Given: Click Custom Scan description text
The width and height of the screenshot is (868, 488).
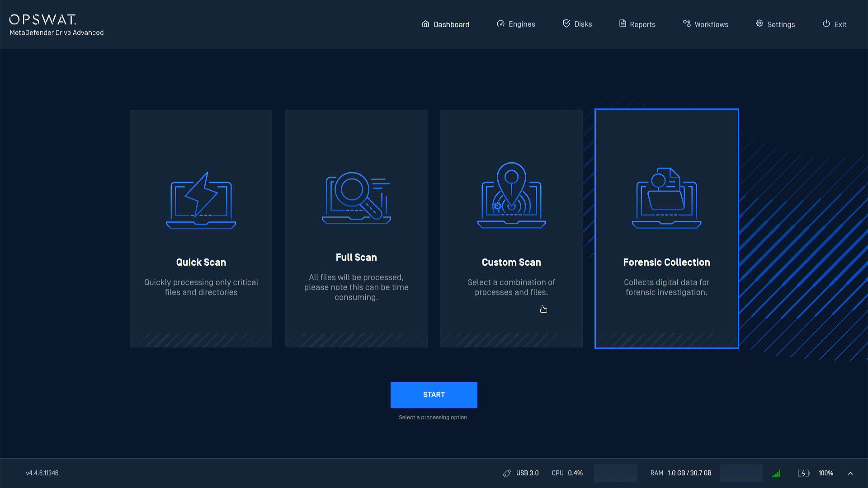Looking at the screenshot, I should (x=511, y=287).
